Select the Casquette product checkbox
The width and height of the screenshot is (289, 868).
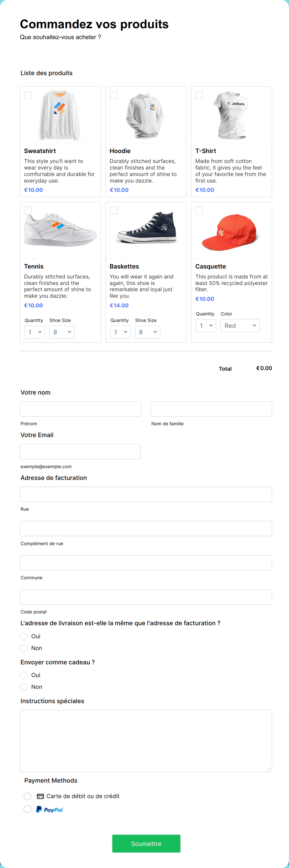[199, 210]
